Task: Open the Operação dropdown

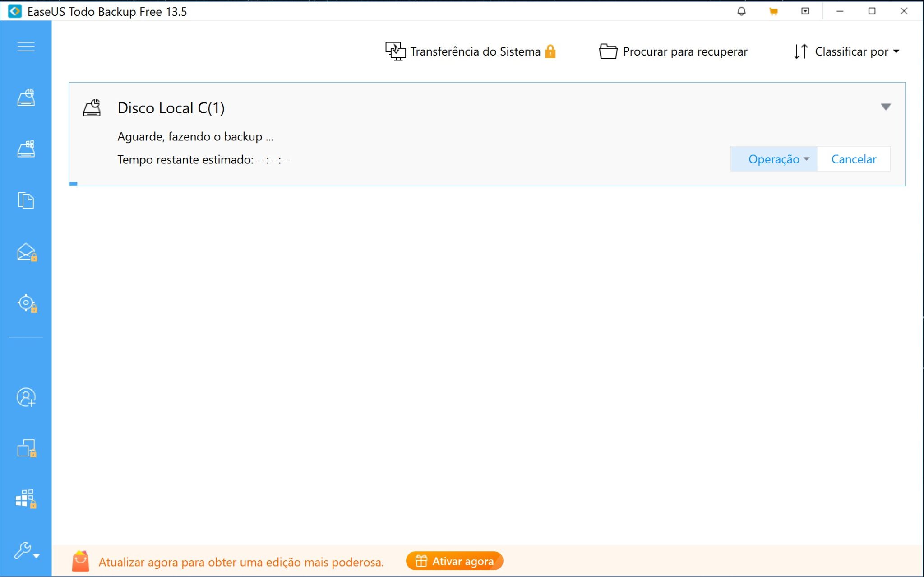Action: coord(774,159)
